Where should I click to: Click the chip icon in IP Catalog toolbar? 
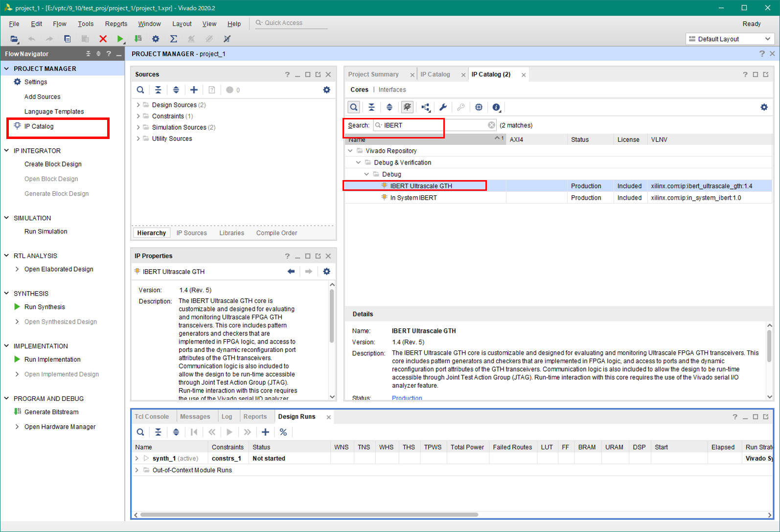(479, 107)
